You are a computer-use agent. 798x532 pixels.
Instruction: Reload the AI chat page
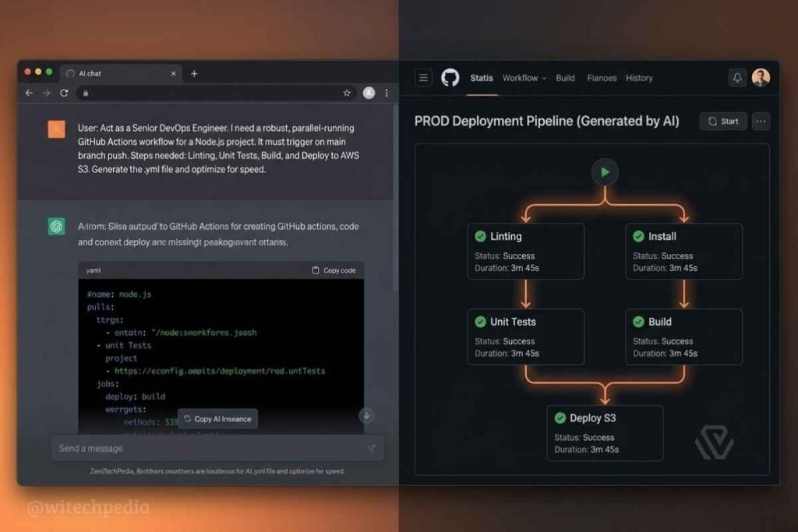click(x=65, y=93)
